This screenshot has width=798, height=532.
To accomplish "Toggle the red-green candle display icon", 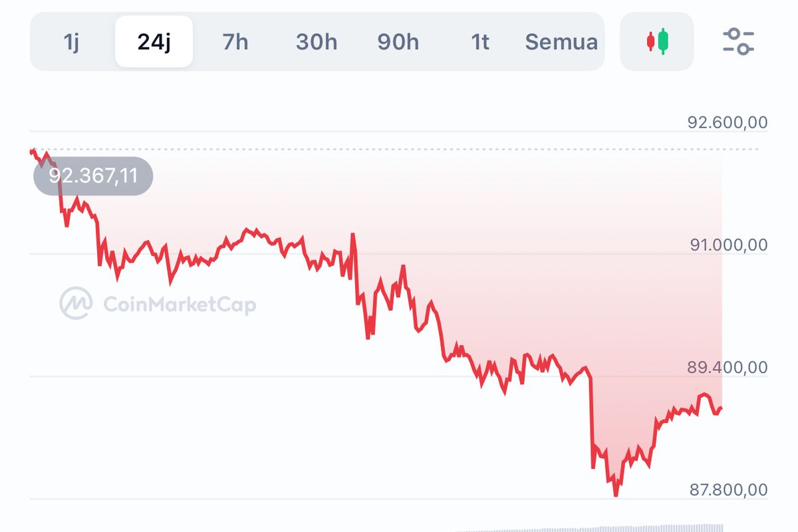I will [x=656, y=41].
